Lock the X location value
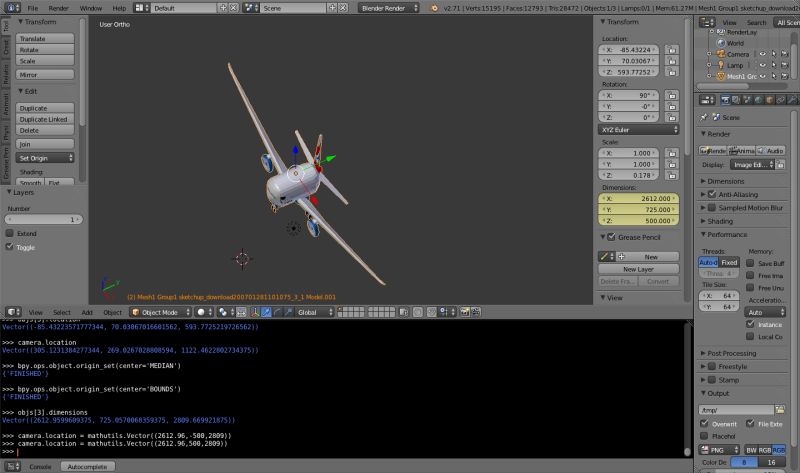The height and width of the screenshot is (473, 800). click(x=672, y=49)
